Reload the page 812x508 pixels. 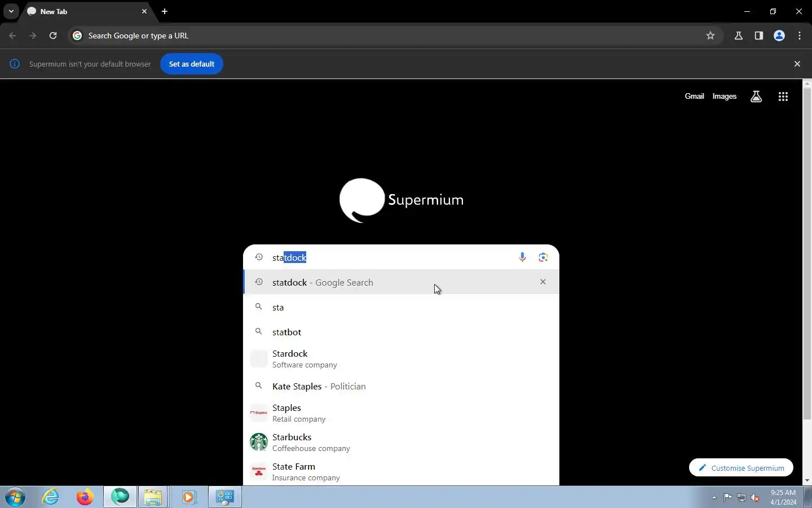click(x=53, y=36)
